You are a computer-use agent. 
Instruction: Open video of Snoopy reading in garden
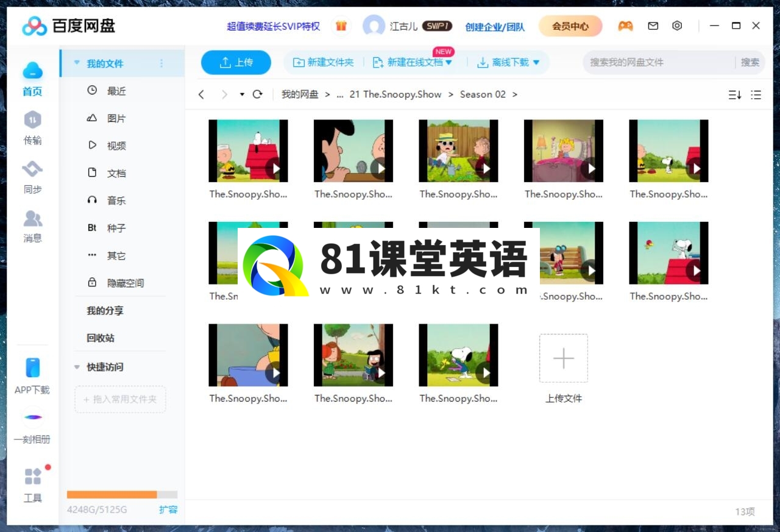458,355
